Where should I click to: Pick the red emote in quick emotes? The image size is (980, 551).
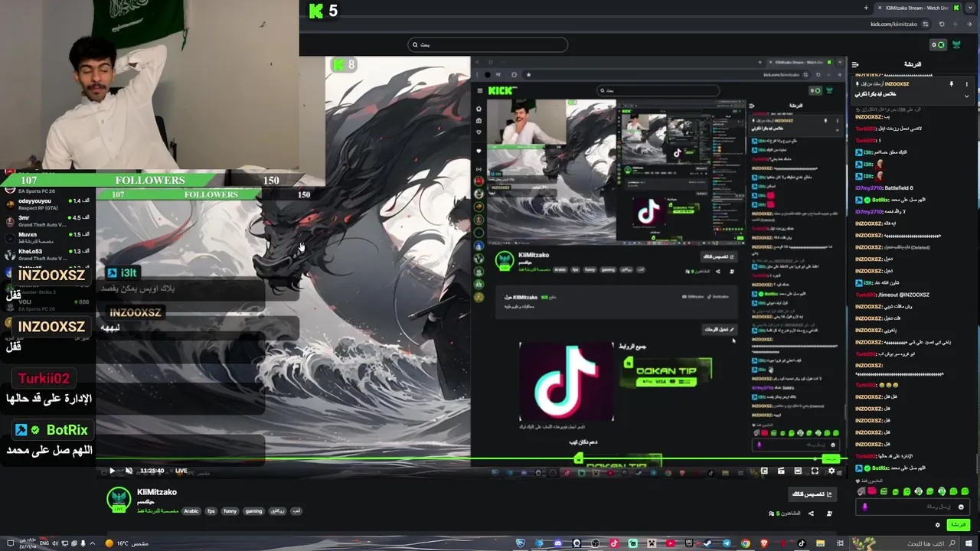tap(872, 491)
